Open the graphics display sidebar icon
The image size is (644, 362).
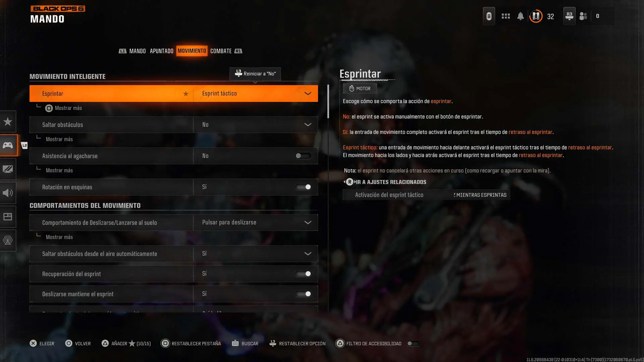[x=8, y=169]
